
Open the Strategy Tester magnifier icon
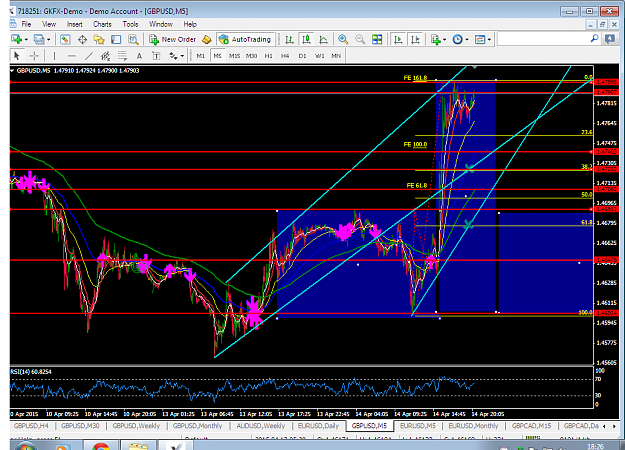tap(133, 39)
